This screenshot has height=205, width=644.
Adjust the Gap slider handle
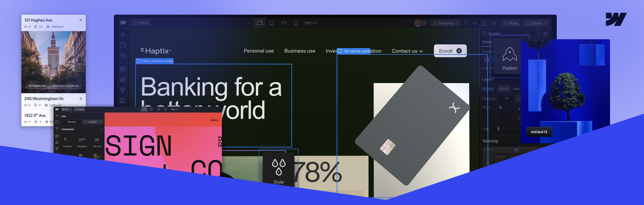point(498,129)
